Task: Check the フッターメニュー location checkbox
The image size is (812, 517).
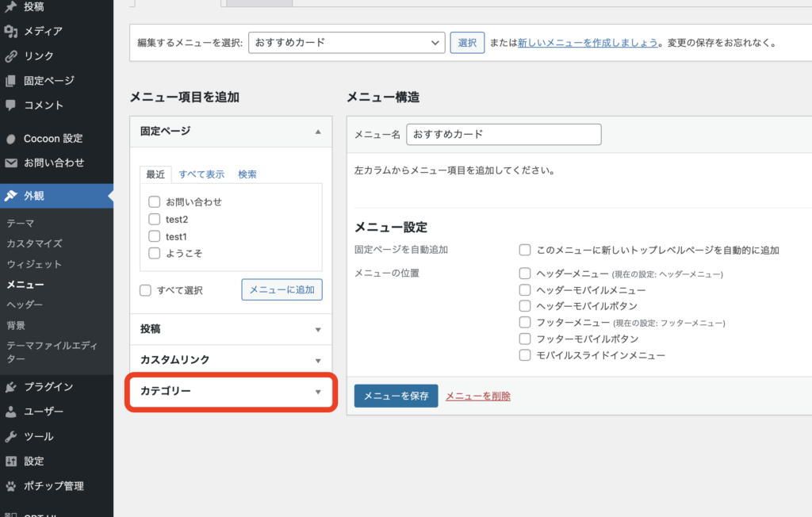Action: click(x=525, y=322)
